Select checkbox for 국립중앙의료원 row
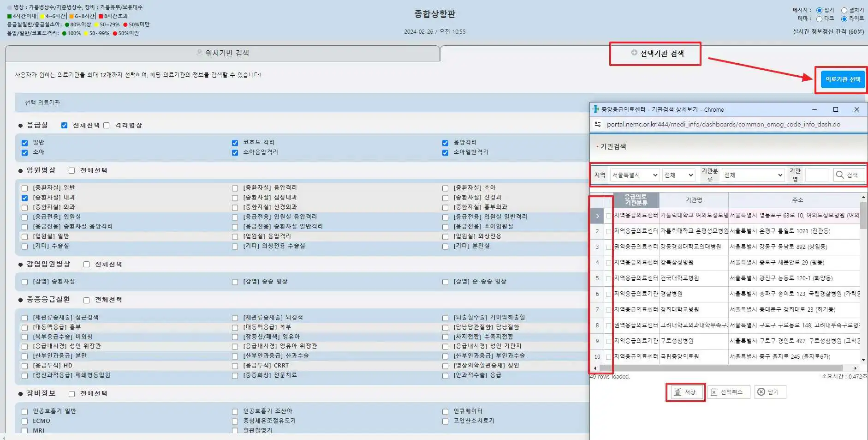The image size is (868, 440). click(x=608, y=357)
